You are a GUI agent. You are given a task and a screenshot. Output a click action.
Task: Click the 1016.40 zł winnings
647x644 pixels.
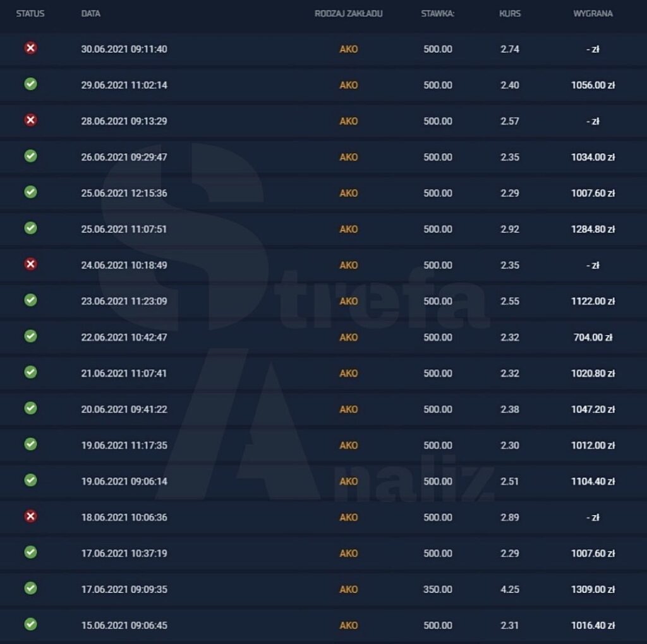(x=593, y=626)
